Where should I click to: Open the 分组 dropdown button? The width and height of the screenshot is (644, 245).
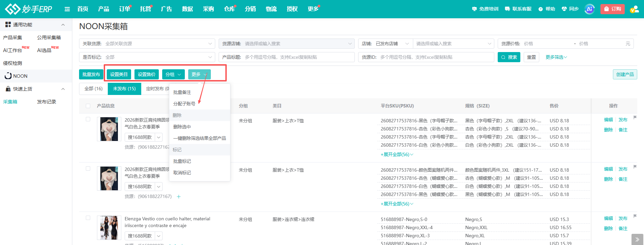pos(173,74)
